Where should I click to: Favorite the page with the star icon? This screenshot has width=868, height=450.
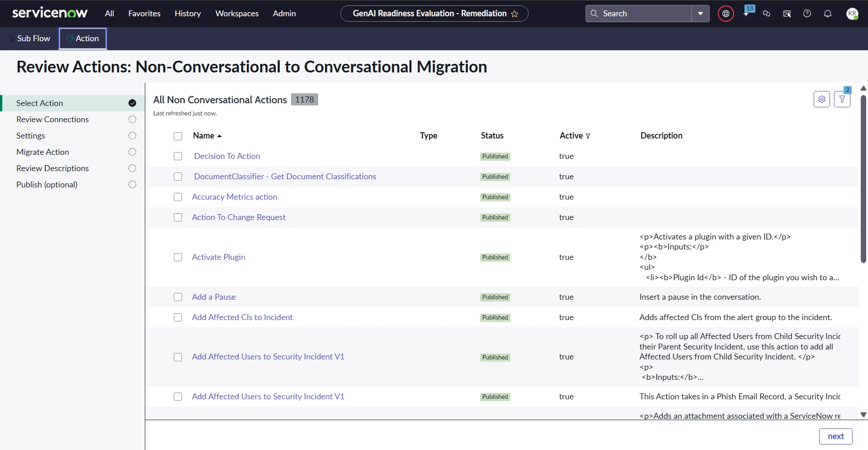click(515, 14)
